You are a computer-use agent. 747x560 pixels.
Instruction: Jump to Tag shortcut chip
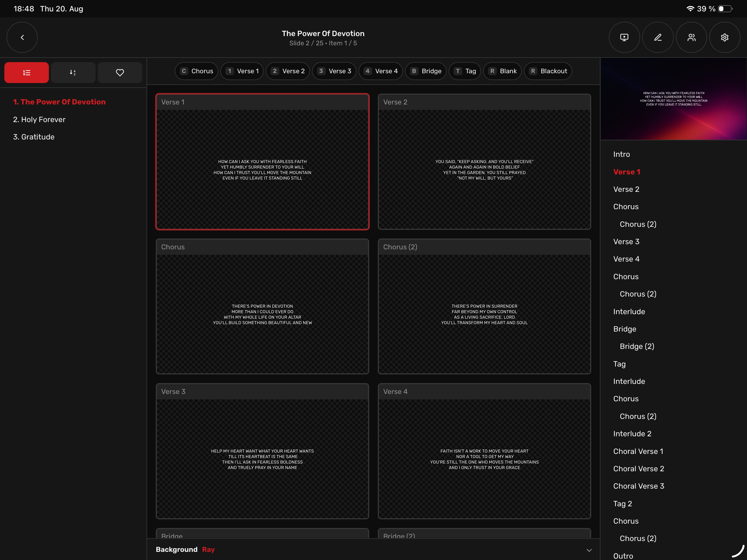click(465, 71)
